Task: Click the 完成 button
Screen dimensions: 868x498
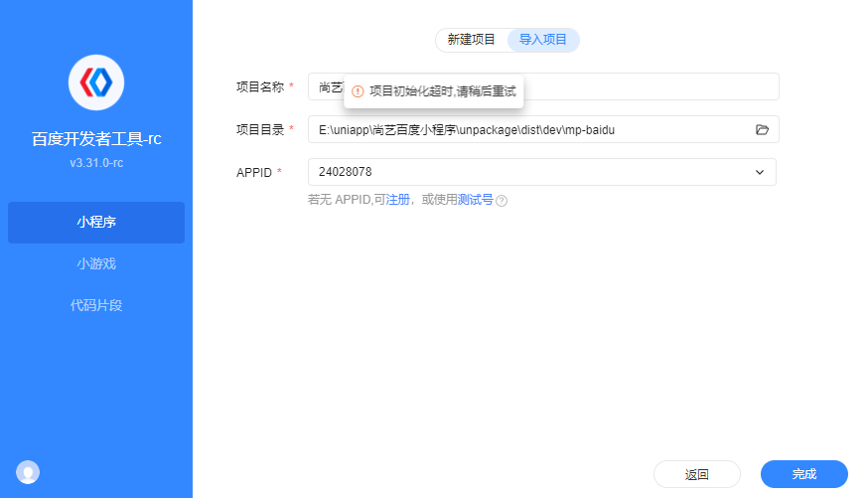Action: 804,474
